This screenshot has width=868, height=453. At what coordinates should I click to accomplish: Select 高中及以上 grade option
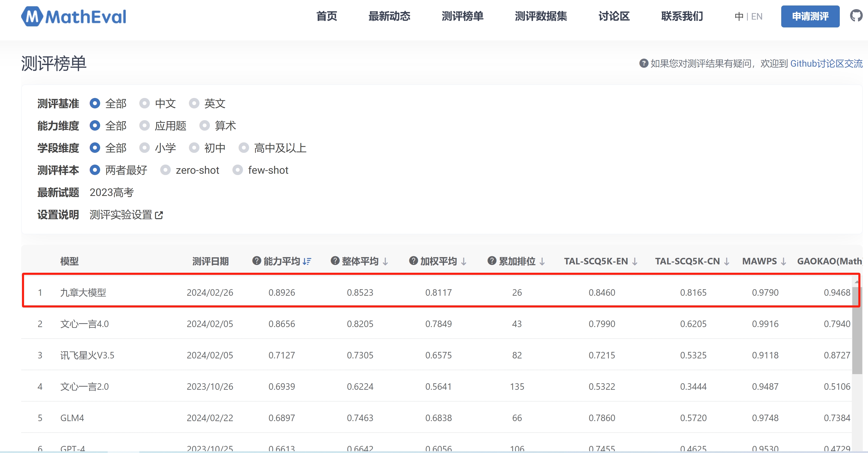pos(244,148)
